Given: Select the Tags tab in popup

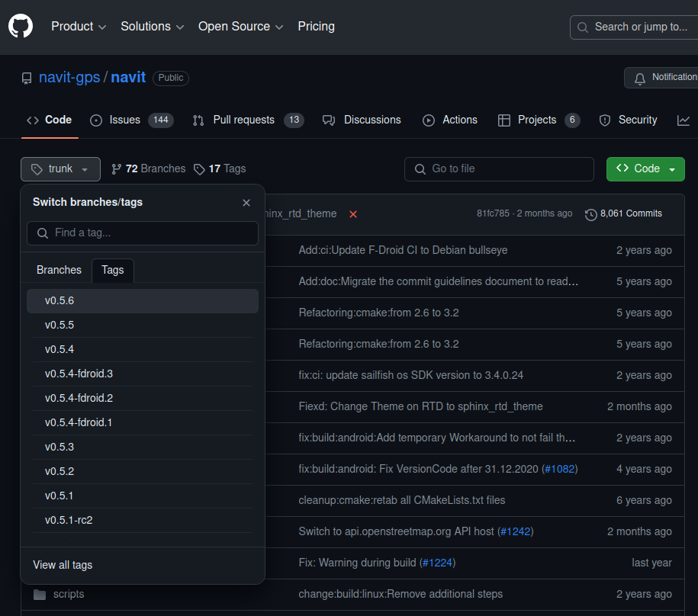Looking at the screenshot, I should (113, 270).
